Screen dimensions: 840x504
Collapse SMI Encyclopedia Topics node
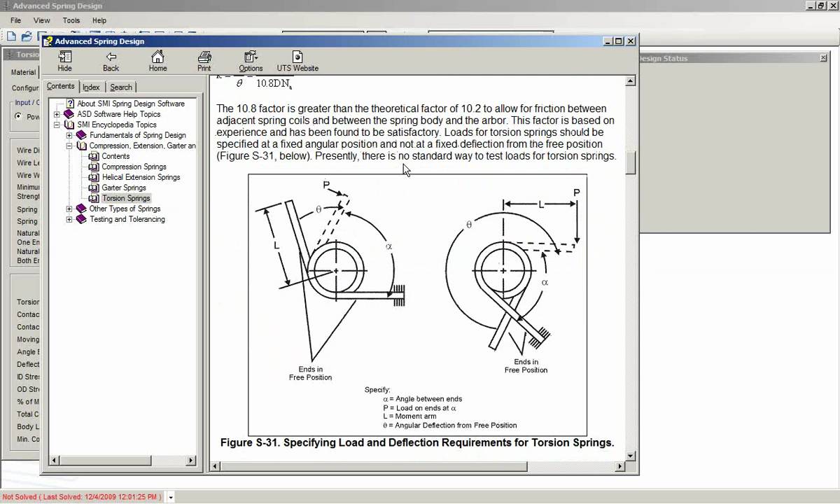tap(57, 125)
